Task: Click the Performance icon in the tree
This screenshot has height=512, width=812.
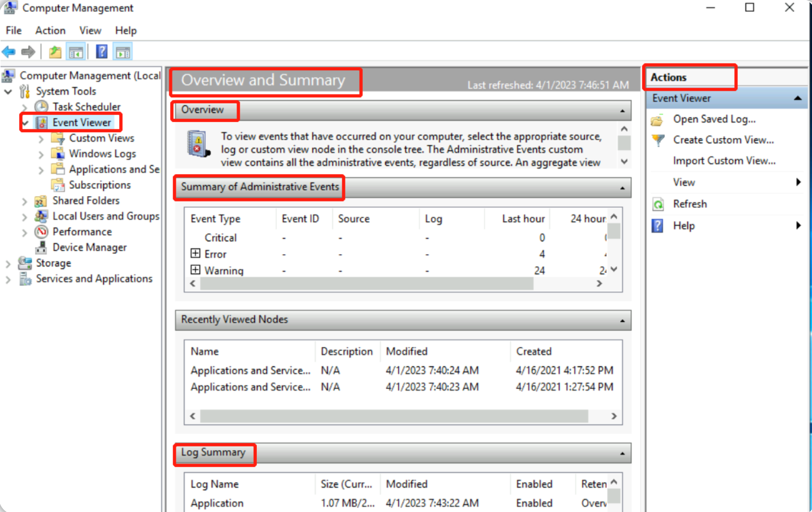Action: 41,232
